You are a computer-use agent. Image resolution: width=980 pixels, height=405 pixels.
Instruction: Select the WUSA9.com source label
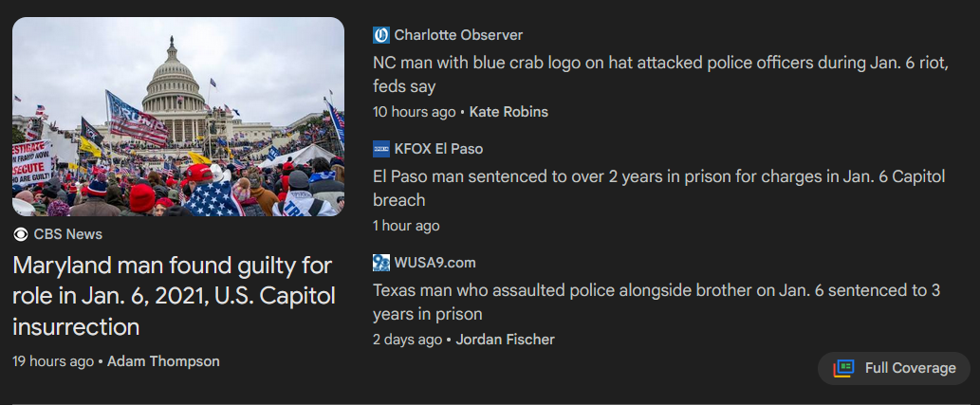pos(435,263)
